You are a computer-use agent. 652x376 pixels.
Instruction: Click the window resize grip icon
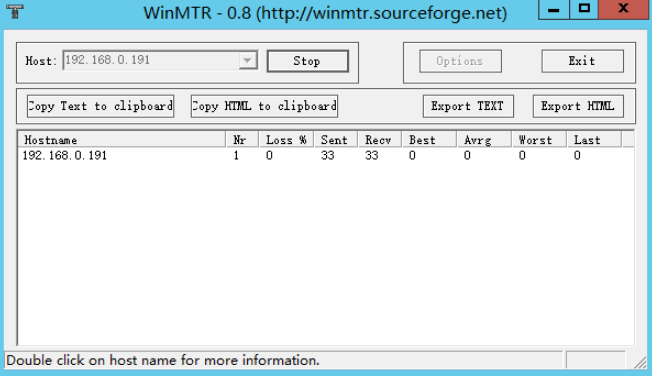(x=640, y=362)
